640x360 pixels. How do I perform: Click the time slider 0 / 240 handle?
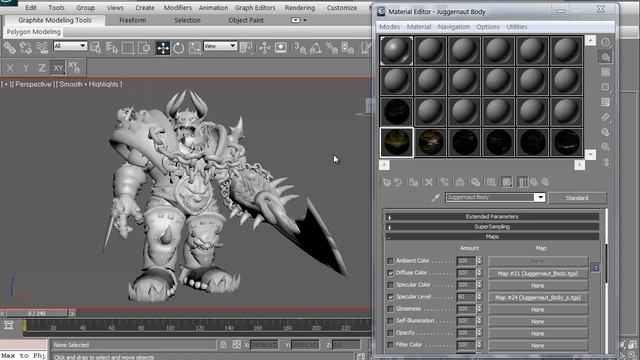(x=36, y=313)
